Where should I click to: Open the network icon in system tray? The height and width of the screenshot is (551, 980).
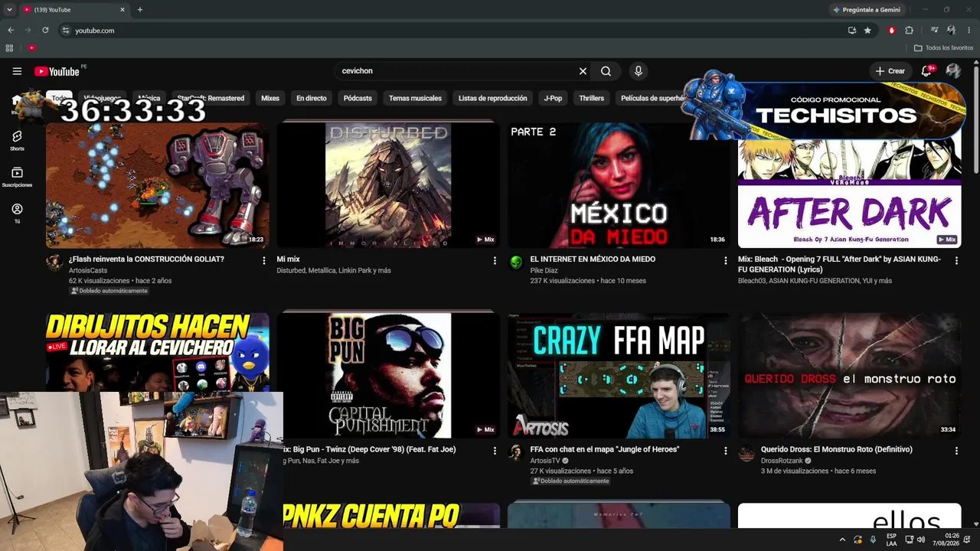[910, 540]
